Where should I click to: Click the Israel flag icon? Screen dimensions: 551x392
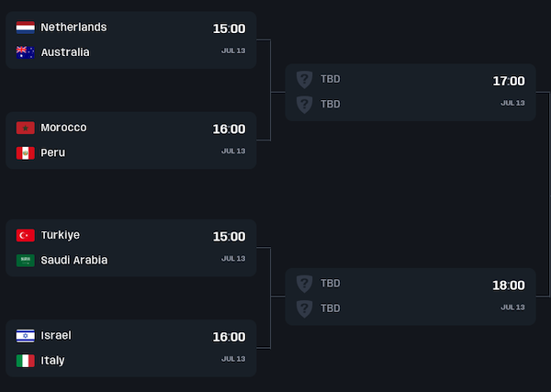(x=25, y=335)
